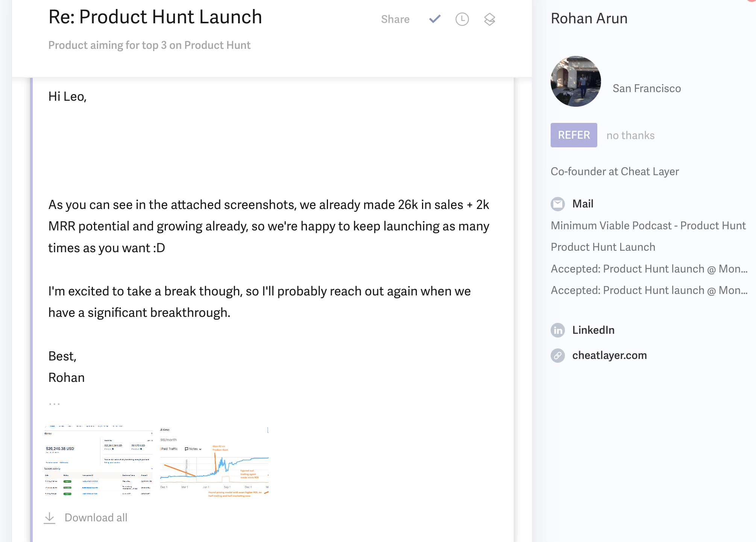This screenshot has width=756, height=542.
Task: Open the sales dashboard screenshot attachment
Action: [x=99, y=461]
